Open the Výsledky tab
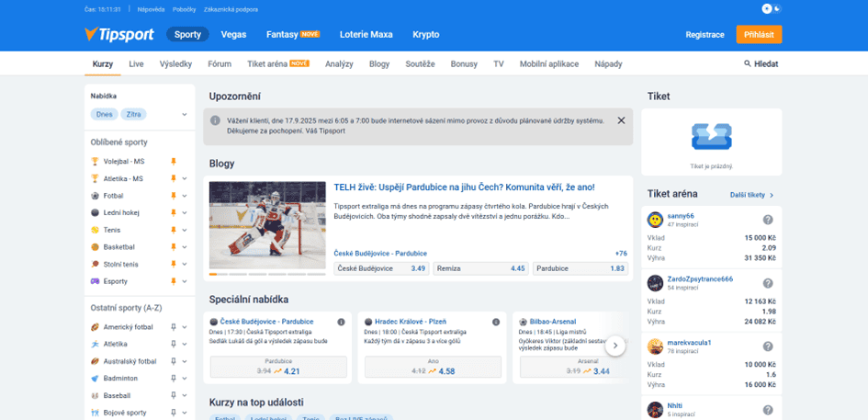Image resolution: width=868 pixels, height=420 pixels. pos(175,63)
